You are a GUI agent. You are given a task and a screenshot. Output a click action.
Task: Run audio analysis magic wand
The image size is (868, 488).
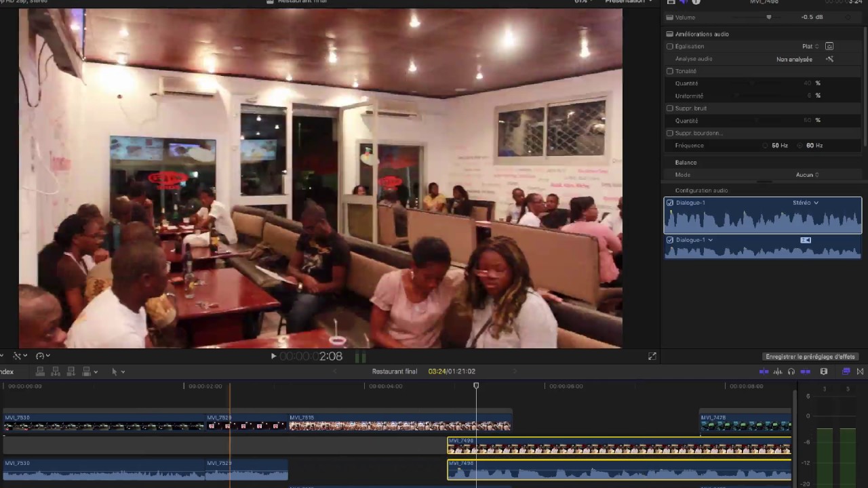tap(829, 59)
